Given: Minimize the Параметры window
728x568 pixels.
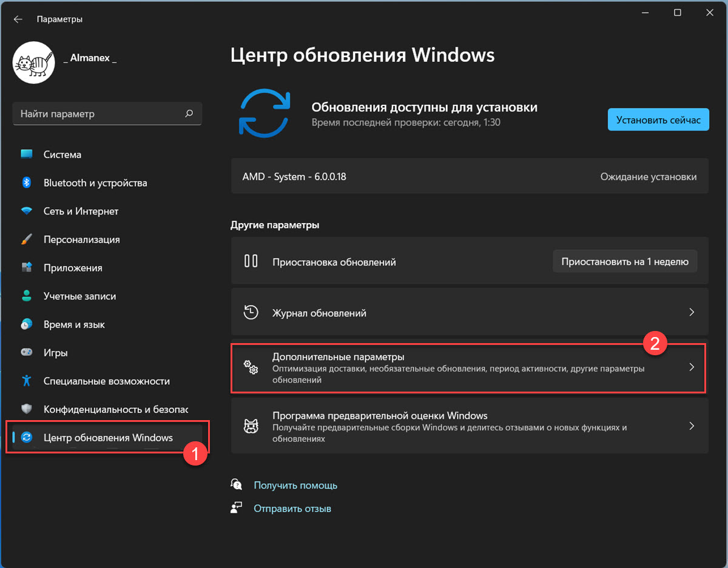Looking at the screenshot, I should (644, 13).
